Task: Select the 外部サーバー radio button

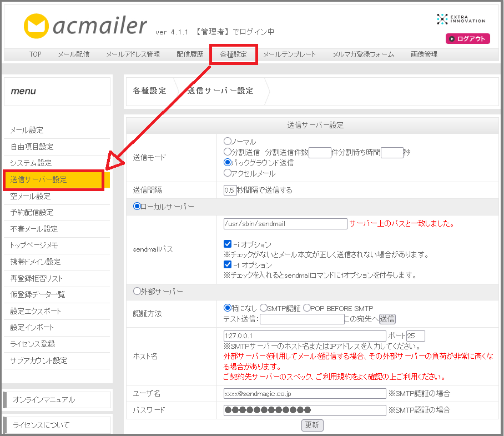Action: point(137,291)
